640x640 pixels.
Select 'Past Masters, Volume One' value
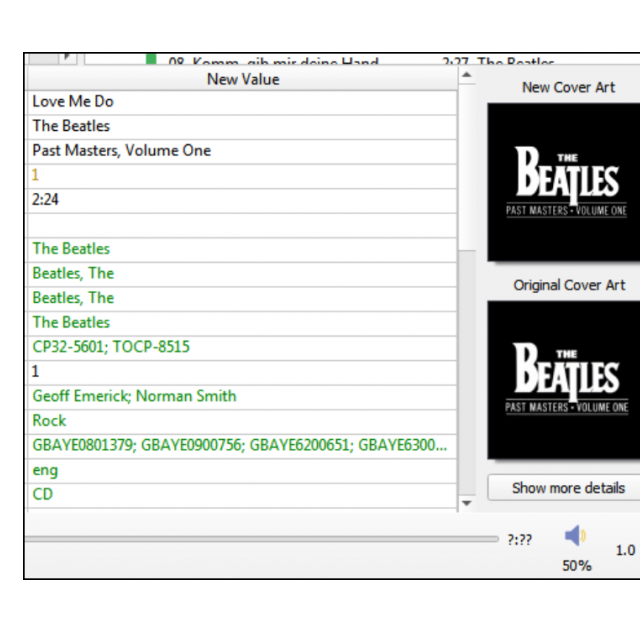[x=242, y=151]
